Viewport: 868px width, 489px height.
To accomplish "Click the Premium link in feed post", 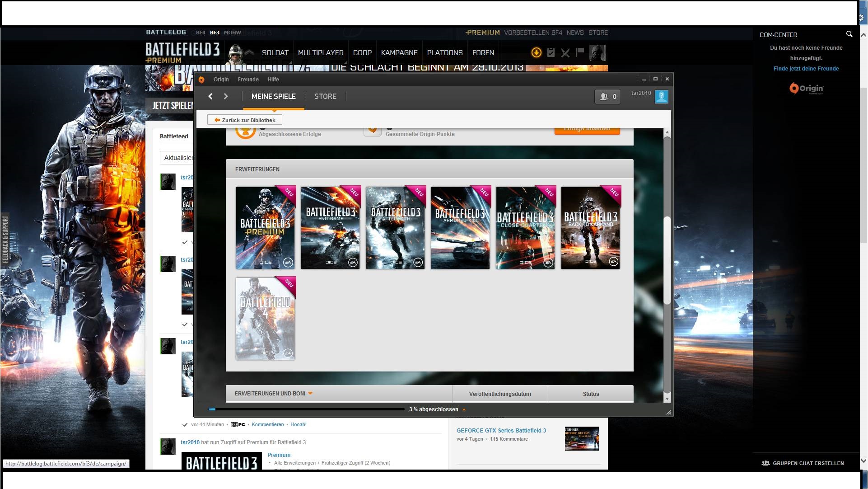I will coord(279,455).
